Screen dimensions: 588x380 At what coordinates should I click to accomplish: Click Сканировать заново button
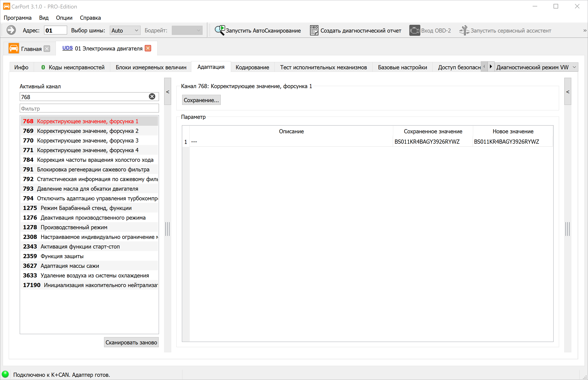pyautogui.click(x=131, y=342)
